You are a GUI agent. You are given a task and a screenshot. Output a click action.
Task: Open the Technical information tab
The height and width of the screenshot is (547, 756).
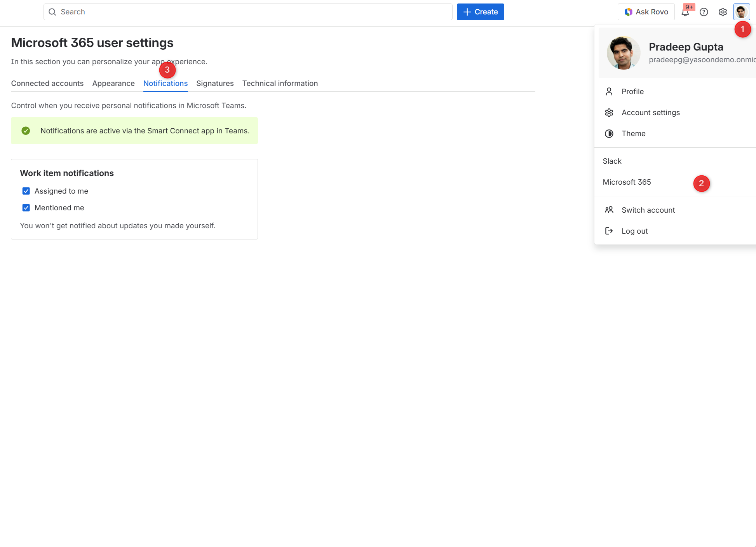coord(280,83)
